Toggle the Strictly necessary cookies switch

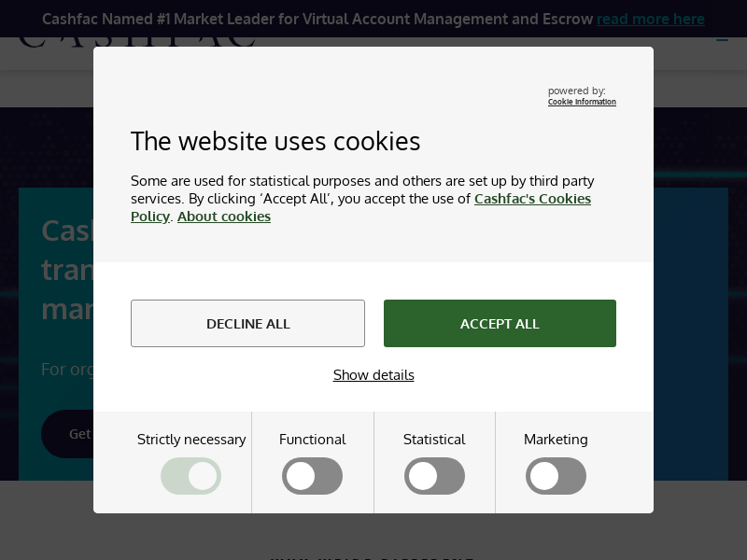click(191, 476)
